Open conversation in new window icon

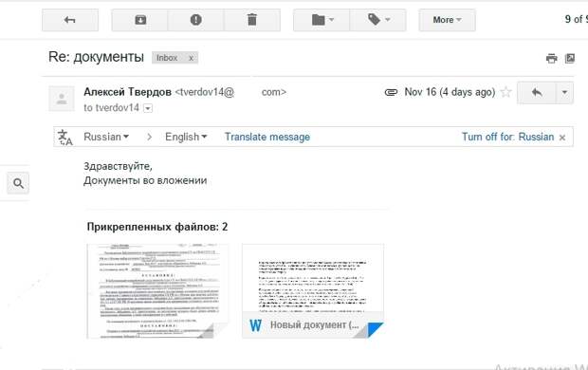pos(570,58)
